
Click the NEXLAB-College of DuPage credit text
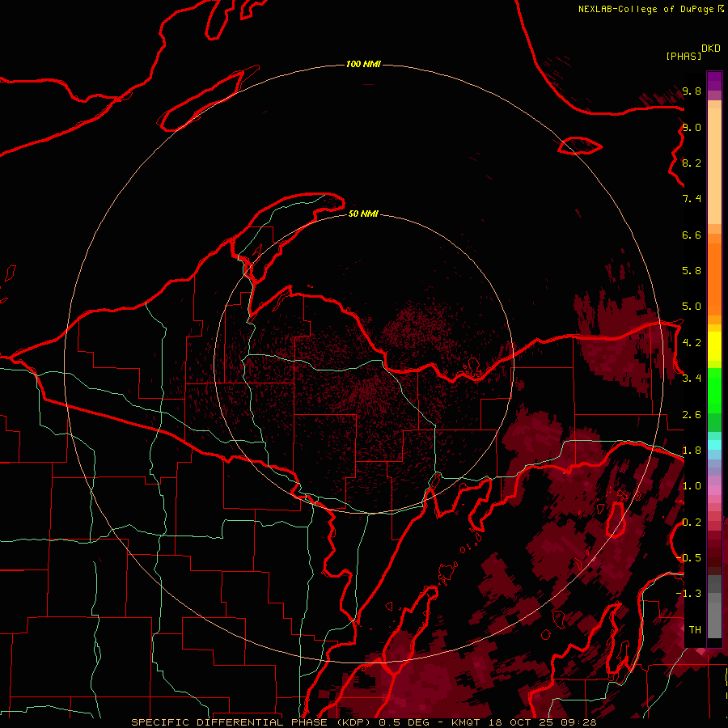tap(646, 9)
